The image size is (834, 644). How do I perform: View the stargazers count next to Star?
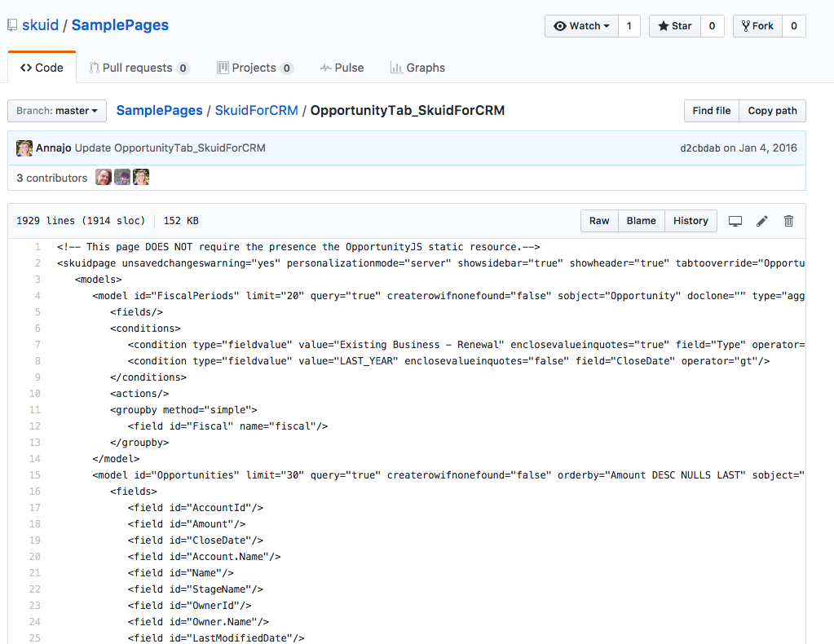[713, 26]
